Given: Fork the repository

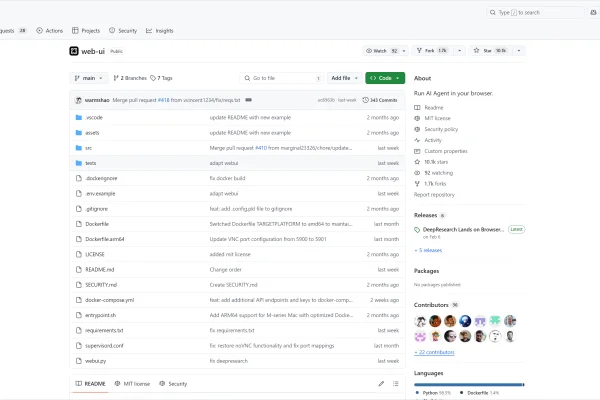Looking at the screenshot, I should click(x=432, y=51).
